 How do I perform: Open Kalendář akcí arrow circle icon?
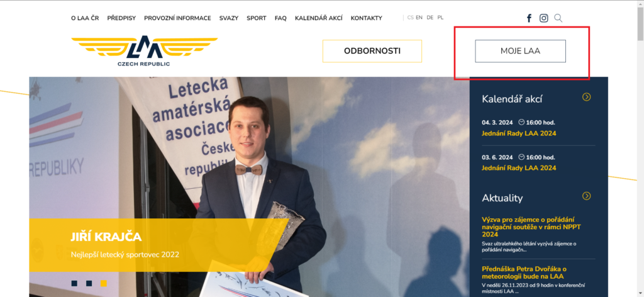(x=587, y=97)
